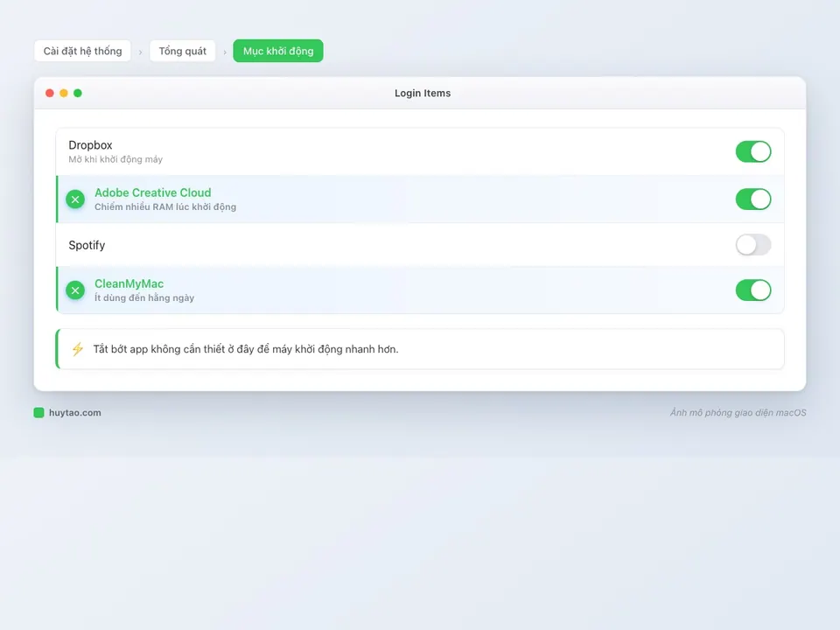Screen dimensions: 840x630
Task: Close the Login Items window
Action: coord(50,94)
